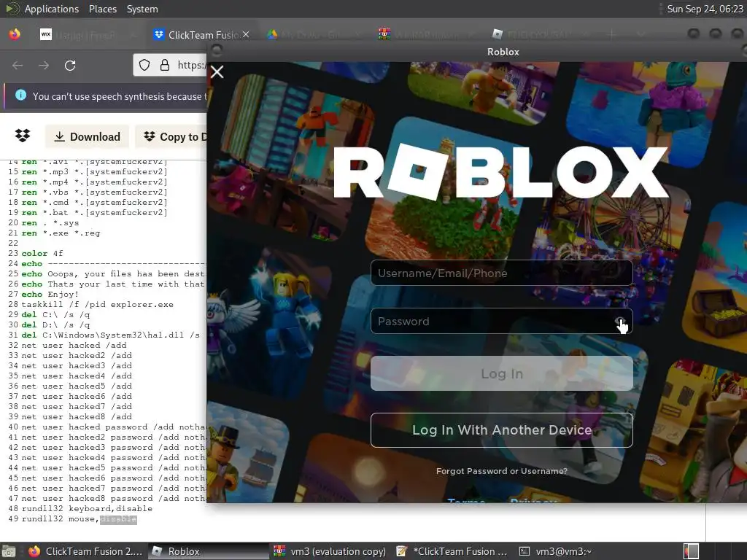Go back in Firefox history
This screenshot has height=560, width=747.
pos(18,65)
